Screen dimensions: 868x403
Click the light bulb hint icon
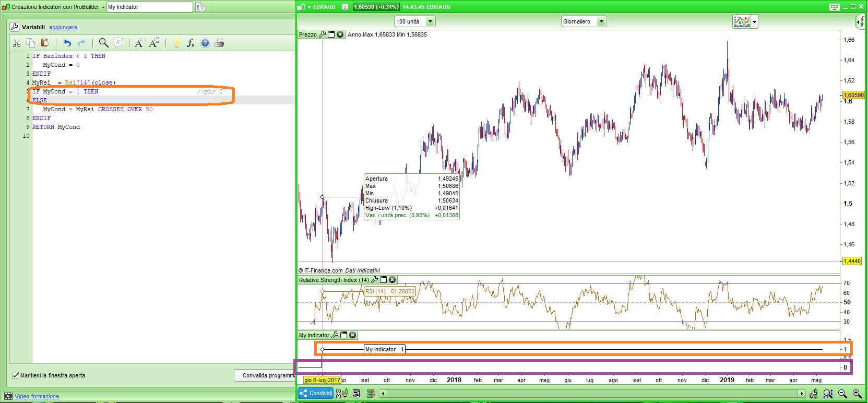[x=176, y=43]
